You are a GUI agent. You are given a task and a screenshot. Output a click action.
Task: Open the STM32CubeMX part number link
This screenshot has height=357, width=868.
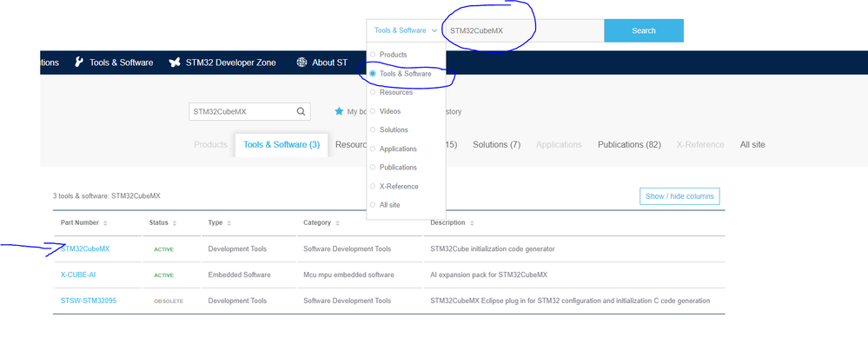click(85, 249)
